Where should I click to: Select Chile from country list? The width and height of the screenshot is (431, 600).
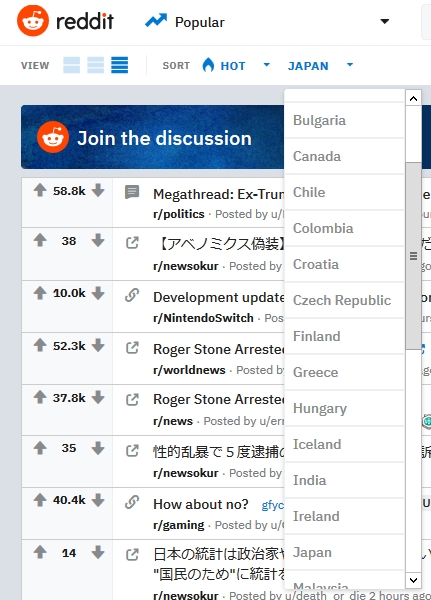(x=344, y=192)
